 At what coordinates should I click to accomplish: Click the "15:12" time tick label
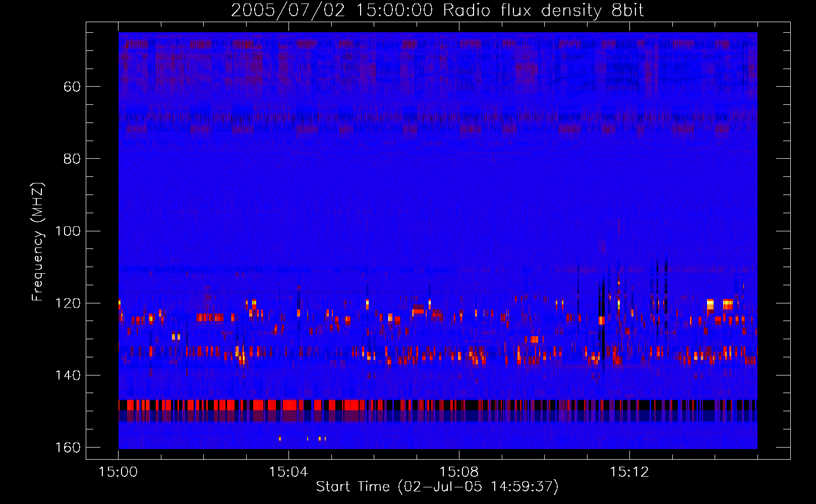pyautogui.click(x=629, y=472)
